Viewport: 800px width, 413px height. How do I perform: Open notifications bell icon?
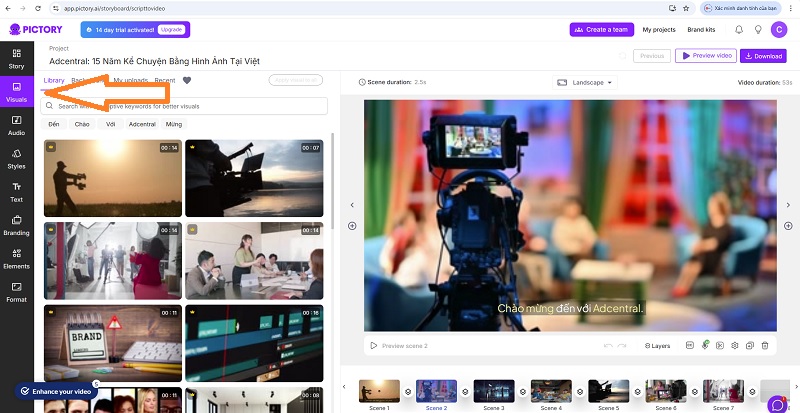click(739, 30)
